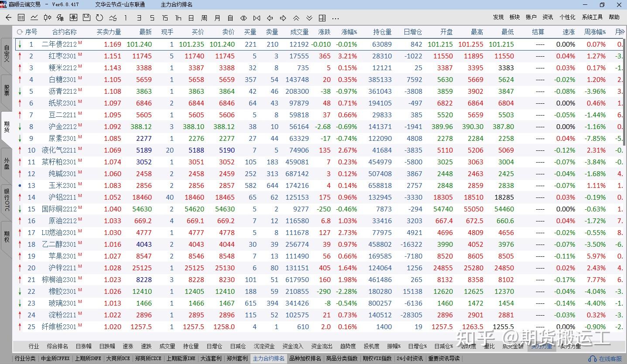Open the 上期所SHFE bottom tab
Viewport: 627px width, 364px height.
pyautogui.click(x=88, y=358)
